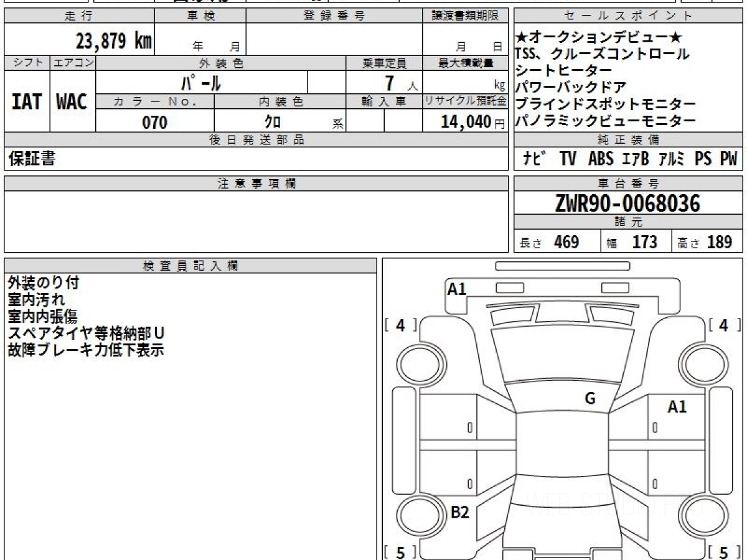Click the 最大積載量 header
Screen dimensions: 747x560
[x=466, y=63]
